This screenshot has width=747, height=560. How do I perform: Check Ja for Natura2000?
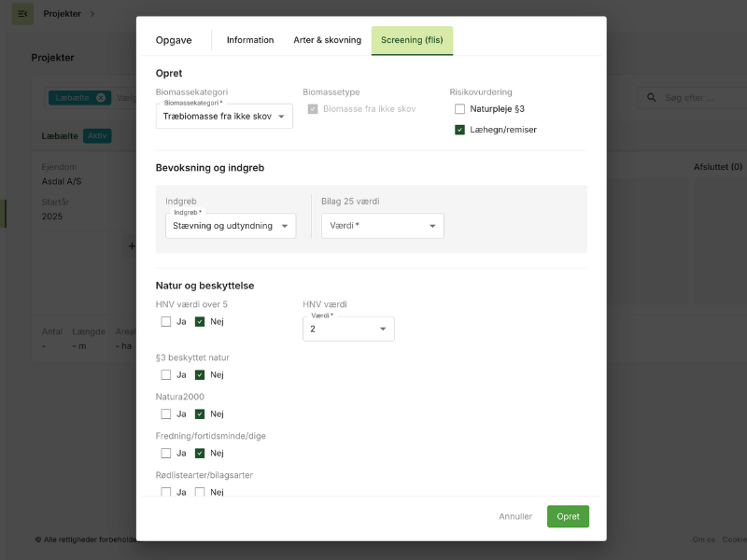pyautogui.click(x=166, y=414)
